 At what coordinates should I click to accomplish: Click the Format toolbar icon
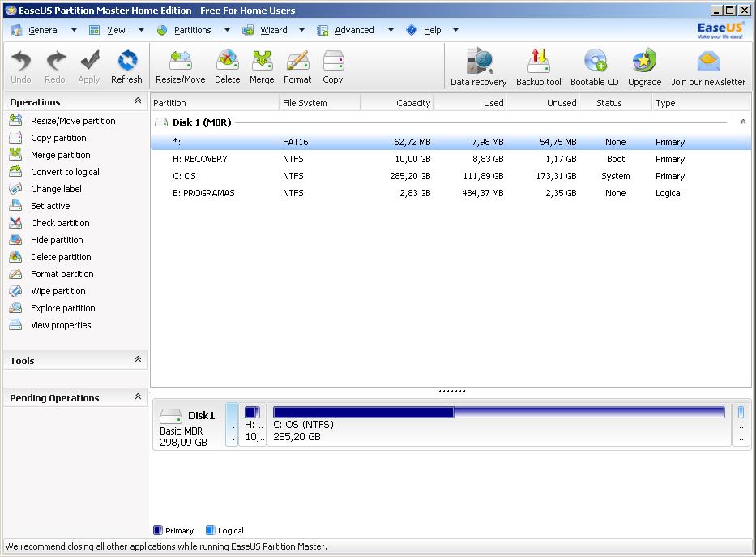297,67
